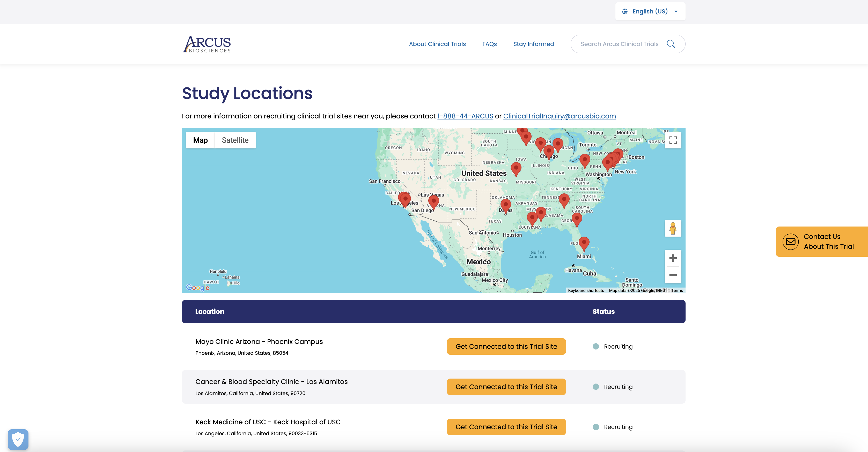This screenshot has width=868, height=452.
Task: Open the English (US) language dropdown
Action: click(650, 11)
